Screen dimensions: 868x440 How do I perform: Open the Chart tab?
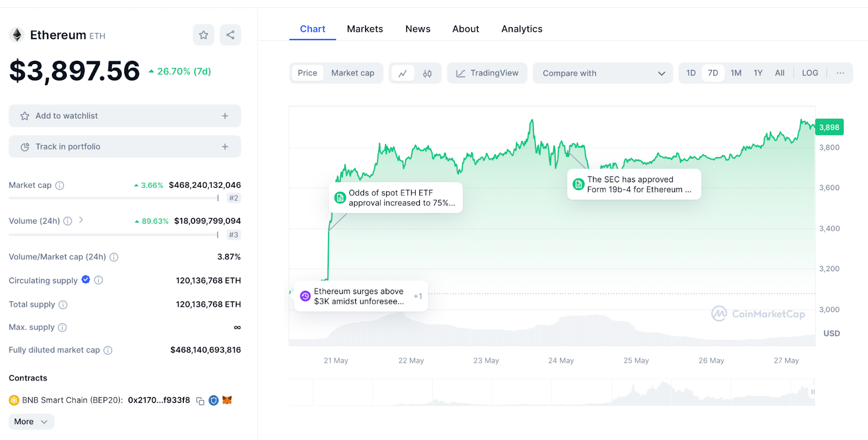312,29
